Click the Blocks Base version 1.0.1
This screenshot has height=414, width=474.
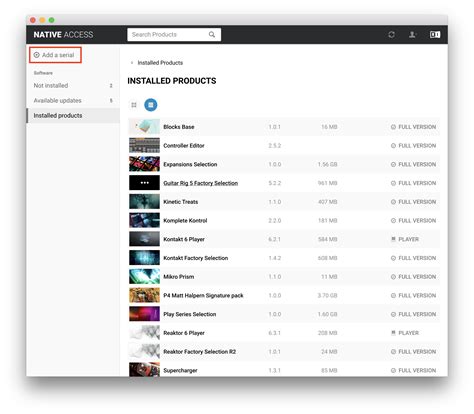pyautogui.click(x=274, y=127)
